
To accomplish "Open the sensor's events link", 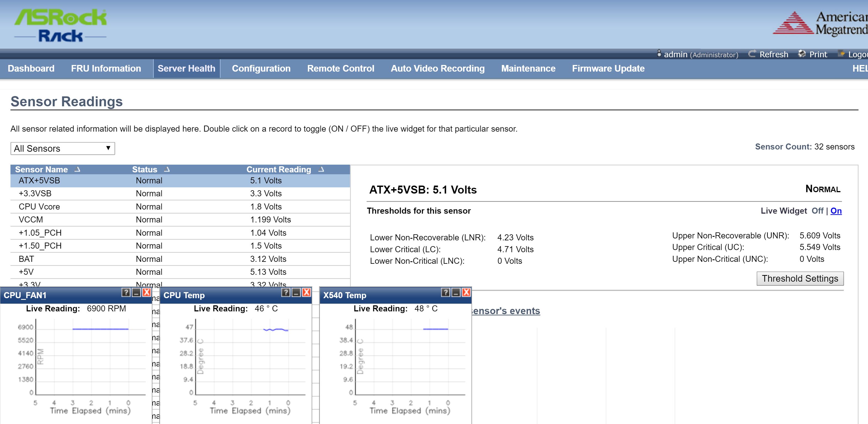I will (x=506, y=311).
